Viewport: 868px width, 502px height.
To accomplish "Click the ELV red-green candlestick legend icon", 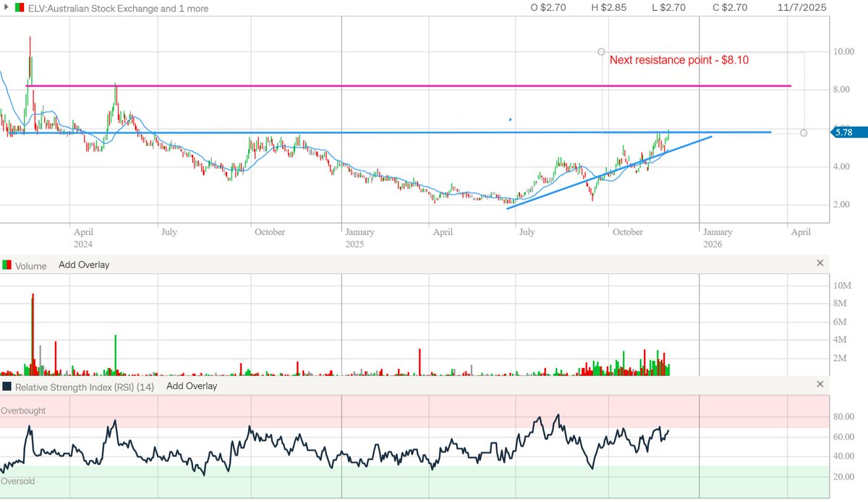I will [x=20, y=8].
